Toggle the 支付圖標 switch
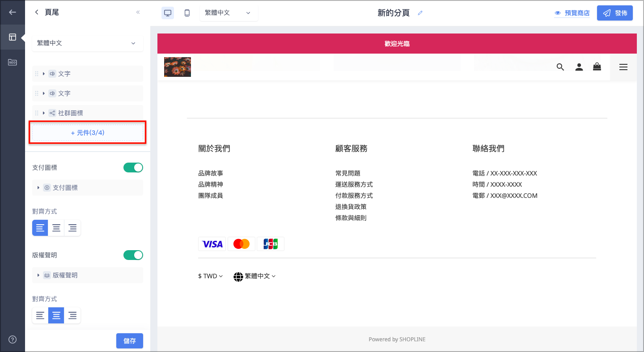 click(x=133, y=168)
